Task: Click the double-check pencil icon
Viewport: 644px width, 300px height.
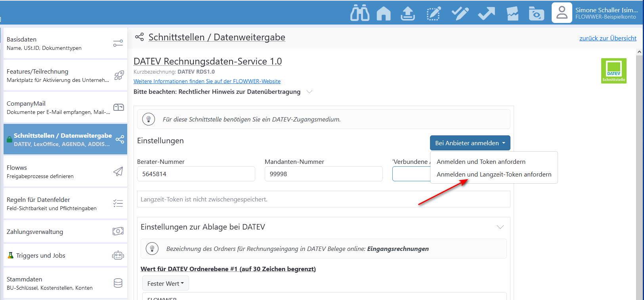Action: click(x=460, y=13)
